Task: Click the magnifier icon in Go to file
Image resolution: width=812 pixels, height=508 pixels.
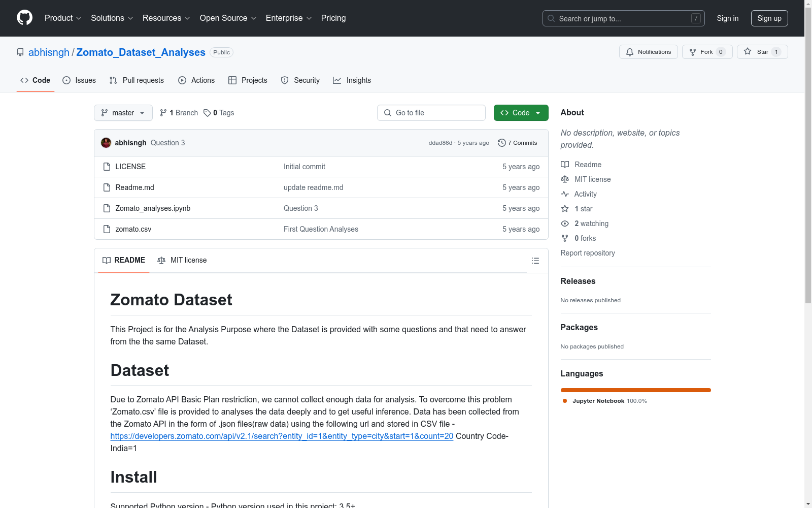Action: pyautogui.click(x=388, y=113)
